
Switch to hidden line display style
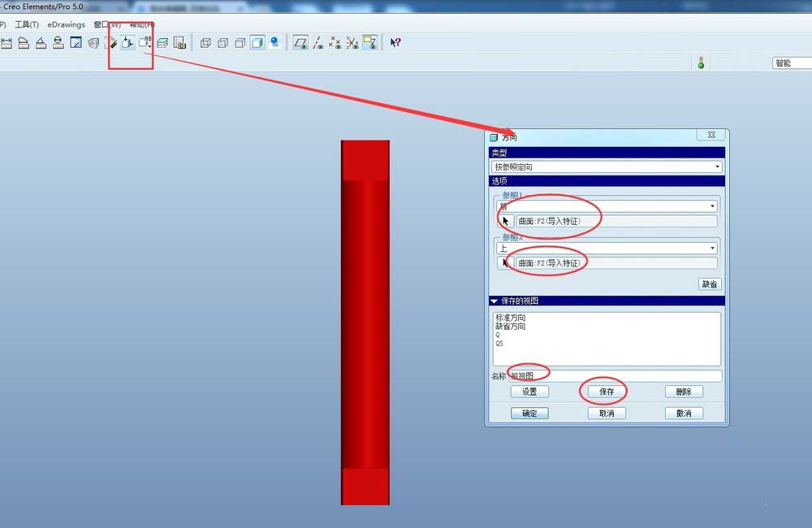pos(222,43)
